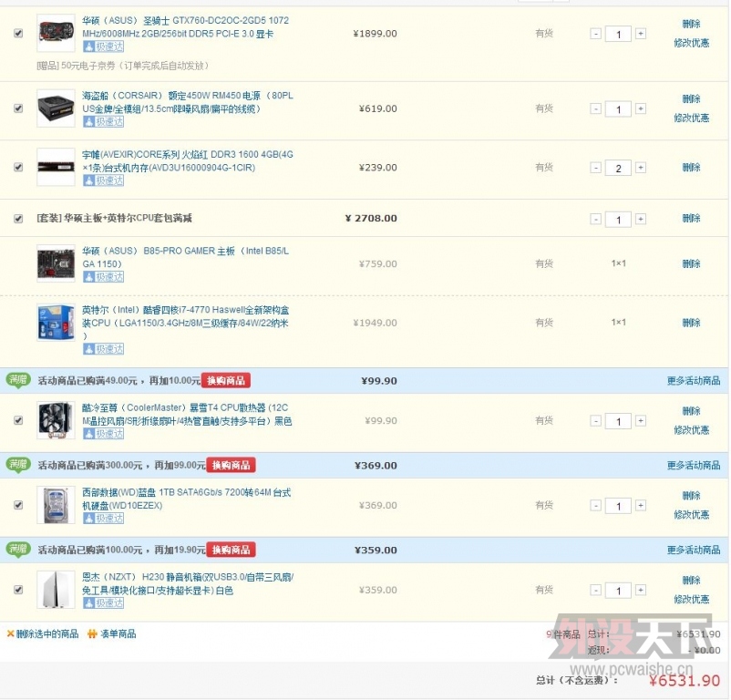The width and height of the screenshot is (731, 700).
Task: Delete the motherboard + CPU bundle
Action: point(691,218)
